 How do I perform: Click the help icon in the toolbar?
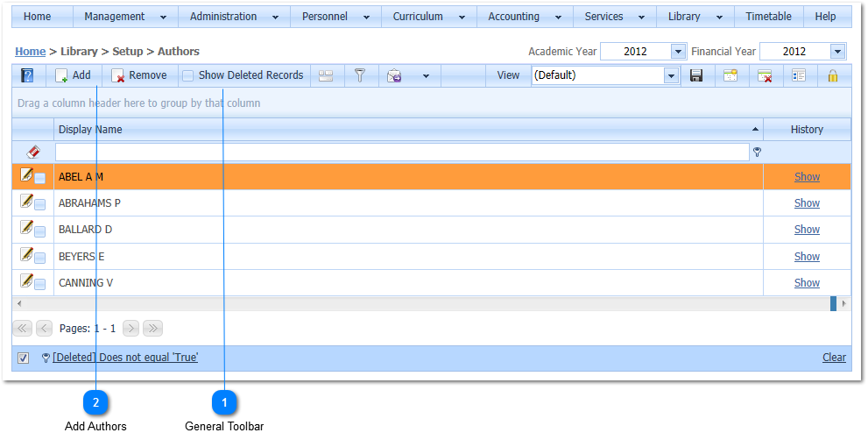click(27, 76)
